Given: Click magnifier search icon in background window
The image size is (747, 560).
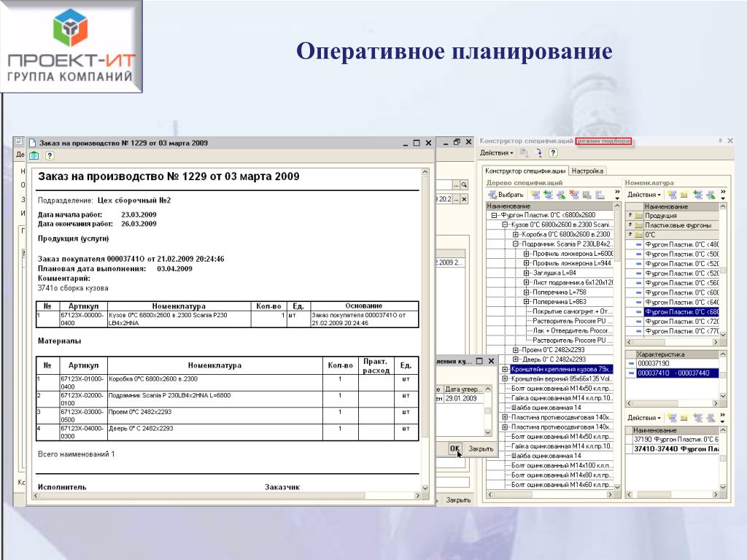Looking at the screenshot, I should click(464, 184).
